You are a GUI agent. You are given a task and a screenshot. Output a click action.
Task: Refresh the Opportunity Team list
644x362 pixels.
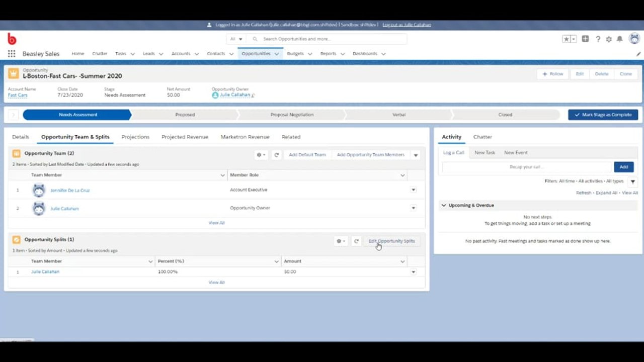pos(276,155)
